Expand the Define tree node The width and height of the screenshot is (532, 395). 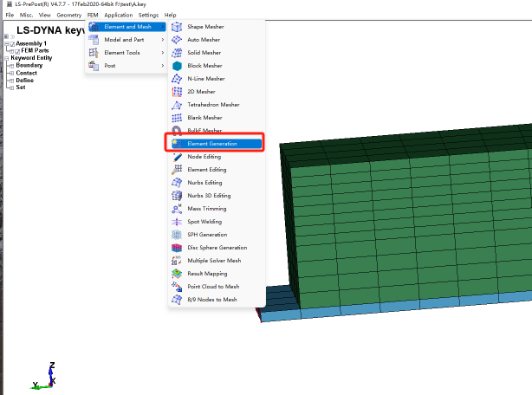[x=12, y=81]
